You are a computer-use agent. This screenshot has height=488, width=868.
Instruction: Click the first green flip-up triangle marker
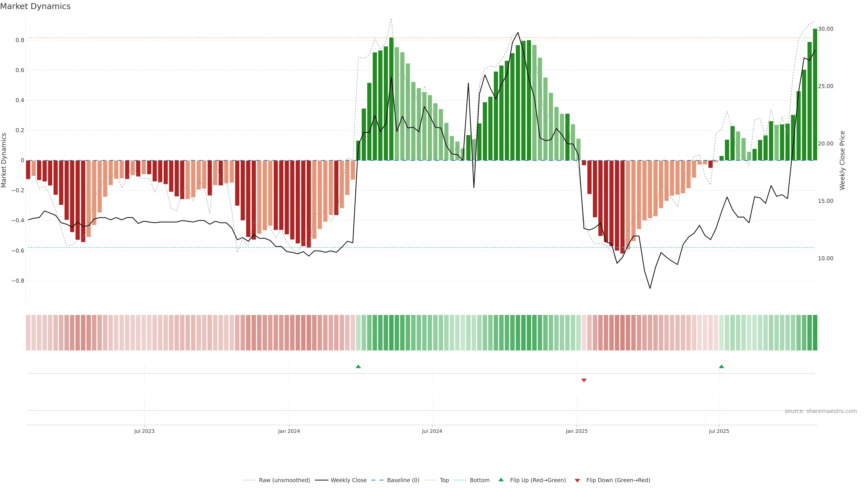358,366
